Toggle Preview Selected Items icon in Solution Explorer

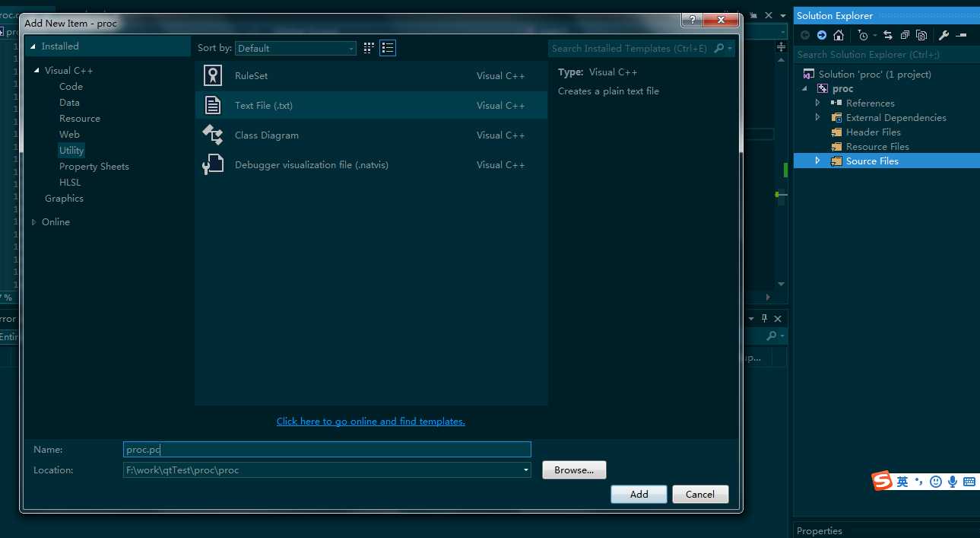tap(961, 35)
